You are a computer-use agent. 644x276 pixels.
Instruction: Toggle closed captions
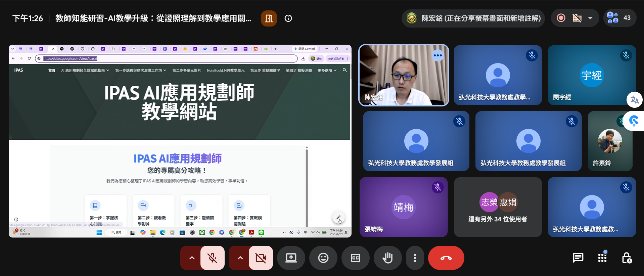[356, 258]
